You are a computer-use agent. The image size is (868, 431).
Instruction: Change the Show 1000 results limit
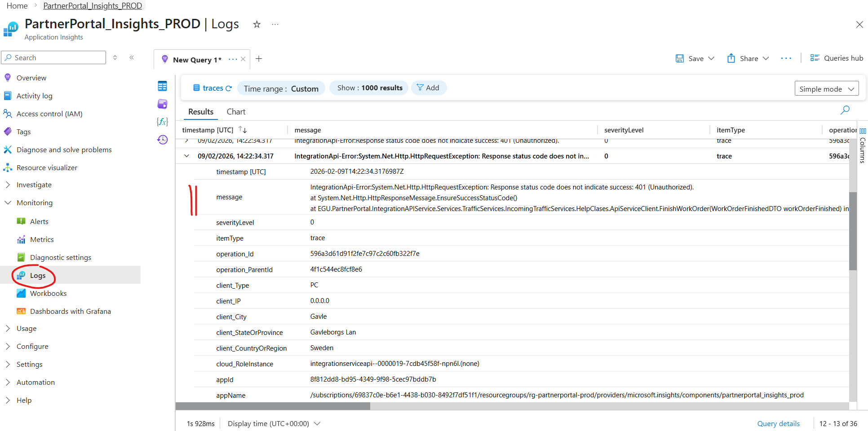pos(369,88)
